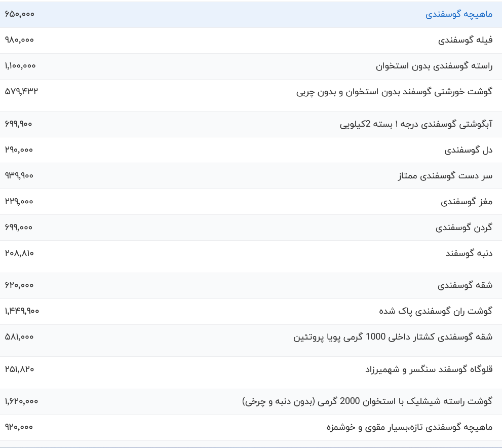Click the دل گوسفندی item
Screen dimensions: 502x448
click(x=469, y=150)
